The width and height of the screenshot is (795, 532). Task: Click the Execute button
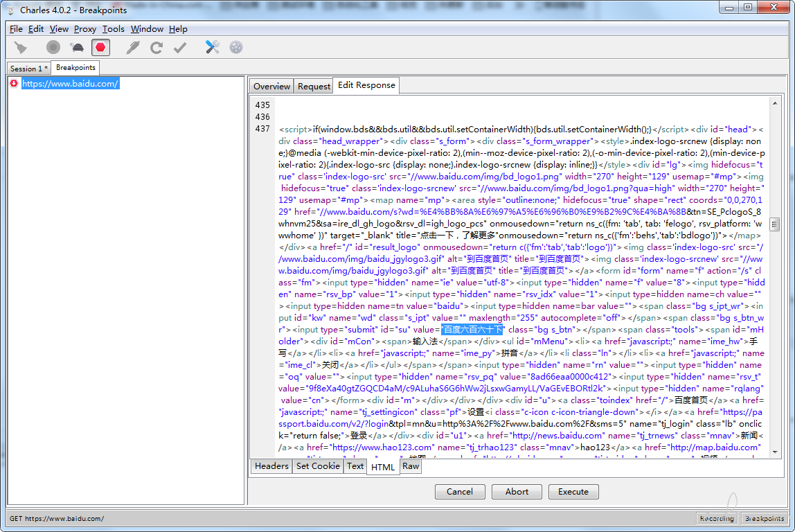pyautogui.click(x=573, y=491)
